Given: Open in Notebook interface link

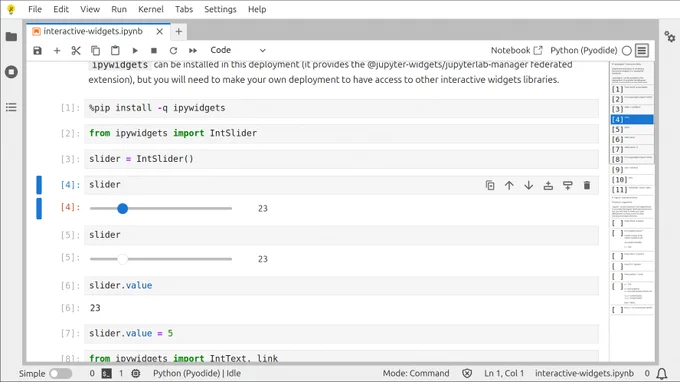Looking at the screenshot, I should coord(516,50).
